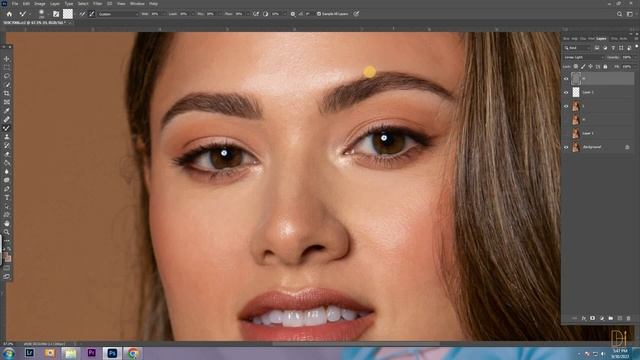Open Chrome from the taskbar
The image size is (640, 360).
click(x=133, y=353)
